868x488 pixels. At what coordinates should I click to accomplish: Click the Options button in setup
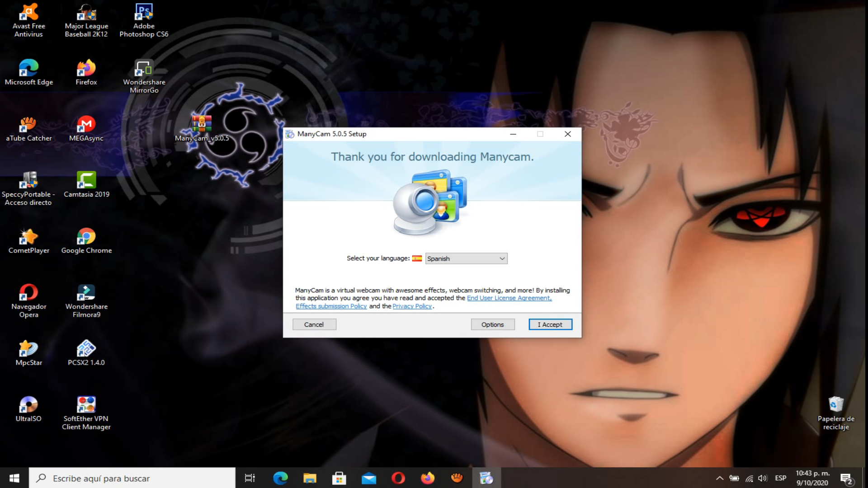(x=492, y=324)
